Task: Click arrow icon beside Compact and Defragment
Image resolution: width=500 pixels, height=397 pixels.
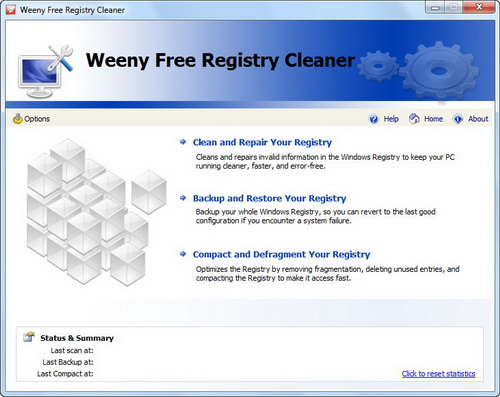Action: [183, 254]
